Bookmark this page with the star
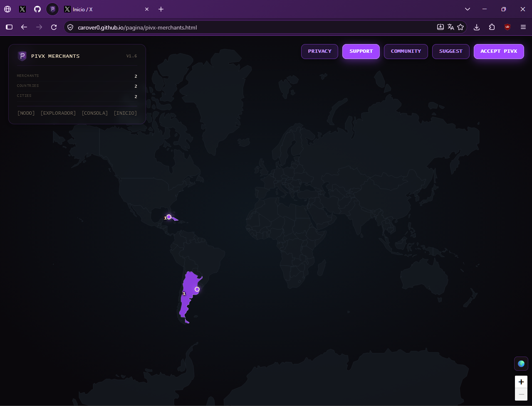Screen dimensions: 532x406 [460, 27]
